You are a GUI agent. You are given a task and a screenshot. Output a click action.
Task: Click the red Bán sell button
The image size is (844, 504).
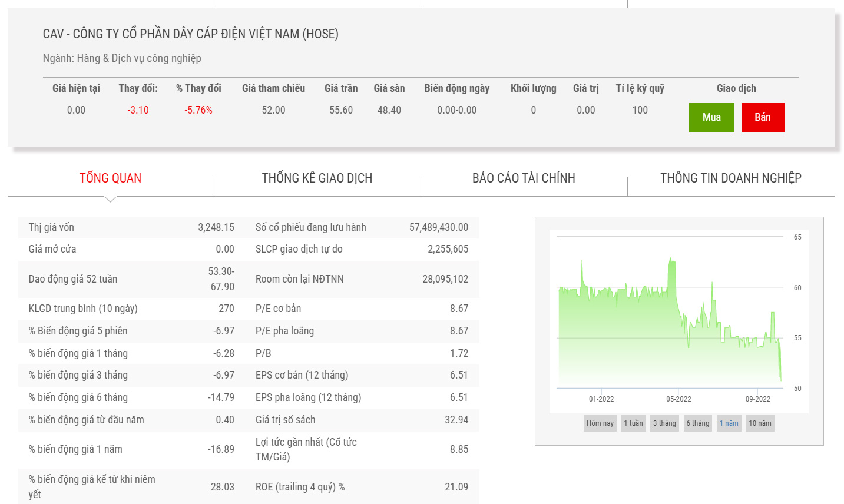pyautogui.click(x=762, y=117)
